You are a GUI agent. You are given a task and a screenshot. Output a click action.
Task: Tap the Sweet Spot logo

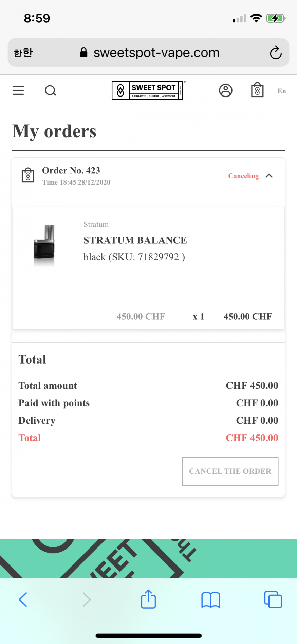(x=147, y=90)
